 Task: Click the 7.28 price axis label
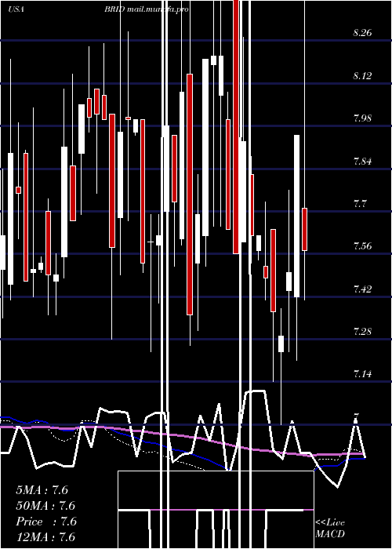point(362,331)
